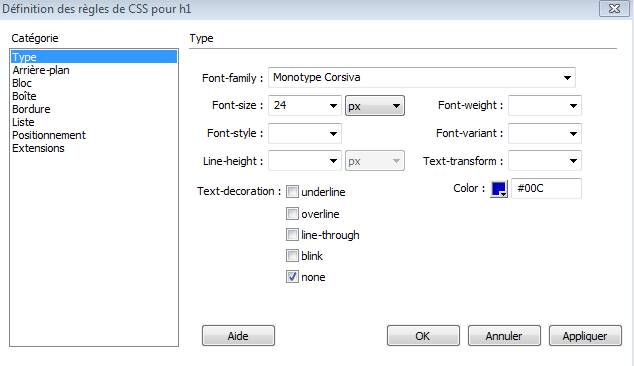Close the CSS rule definition dialog

(614, 8)
